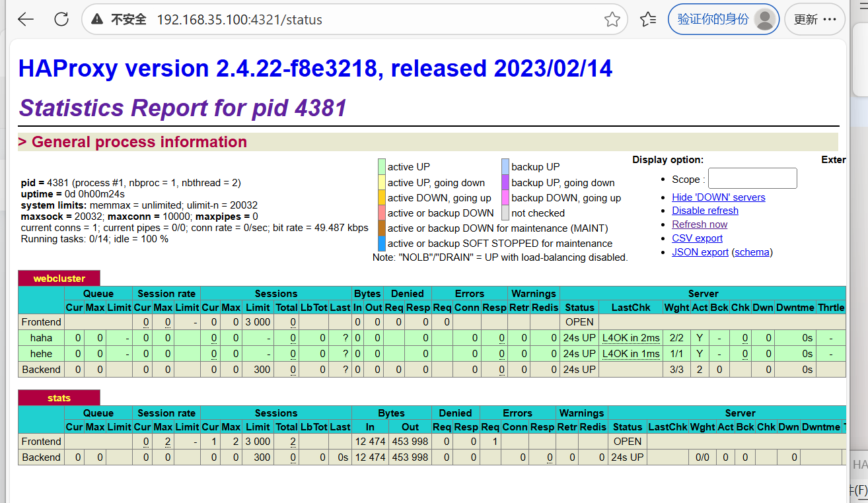The width and height of the screenshot is (868, 503).
Task: Open the CSV export link
Action: pyautogui.click(x=697, y=238)
